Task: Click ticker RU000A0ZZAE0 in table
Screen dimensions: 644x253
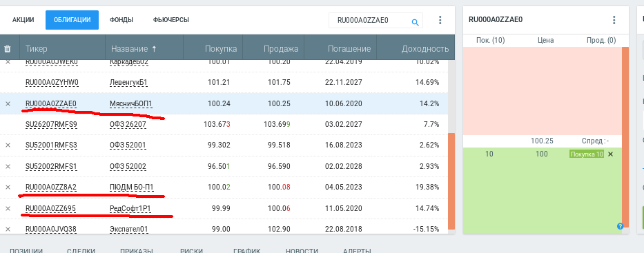Action: [x=50, y=103]
